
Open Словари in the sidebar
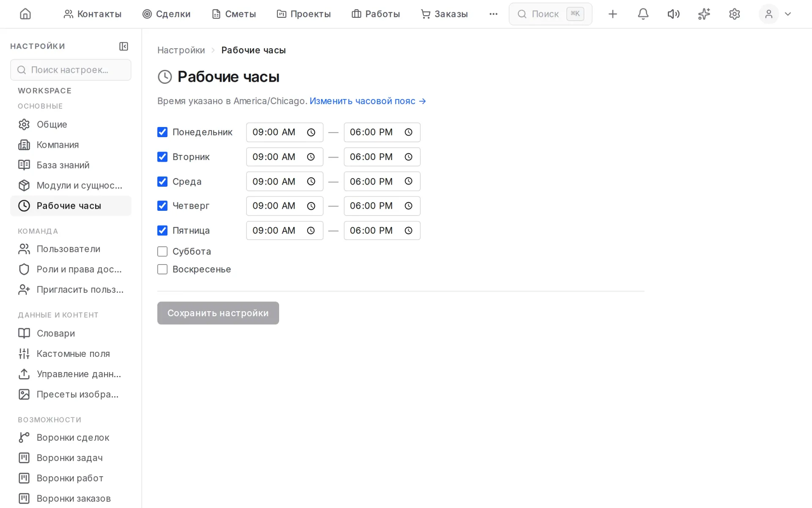[71, 334]
